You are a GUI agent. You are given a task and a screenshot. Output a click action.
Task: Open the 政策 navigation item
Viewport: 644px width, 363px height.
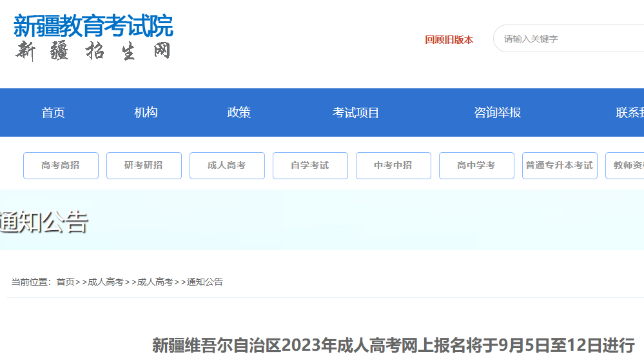point(239,113)
